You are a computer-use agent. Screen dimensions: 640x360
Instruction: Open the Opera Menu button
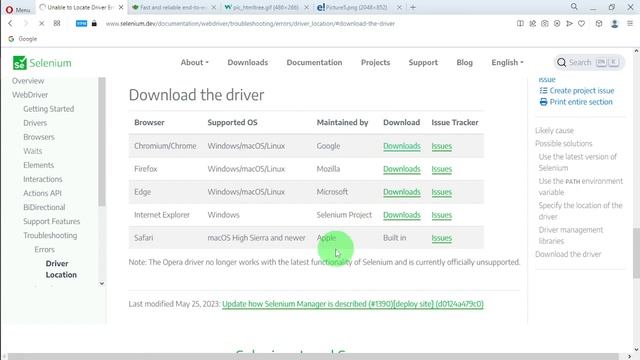pos(18,9)
